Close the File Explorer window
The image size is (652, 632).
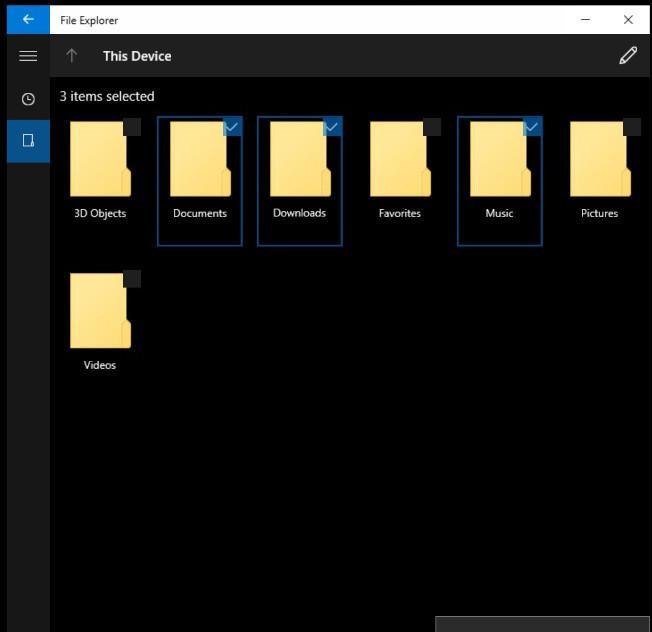[628, 20]
